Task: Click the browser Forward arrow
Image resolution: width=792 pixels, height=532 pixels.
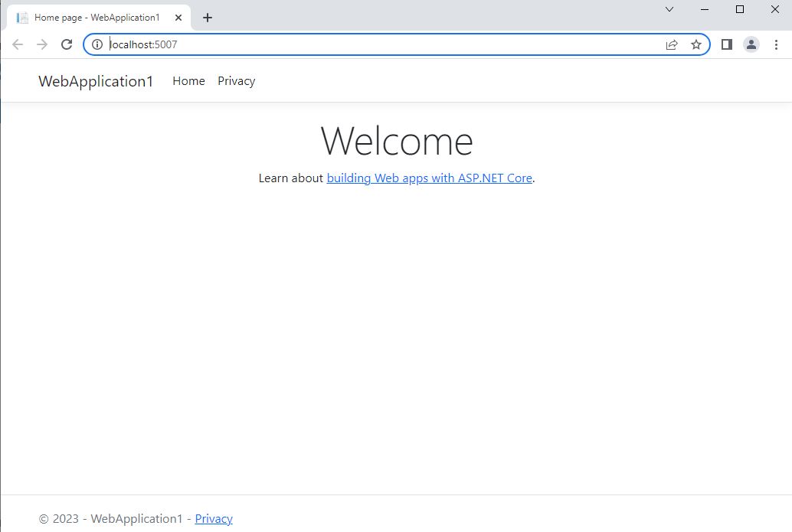Action: point(42,44)
